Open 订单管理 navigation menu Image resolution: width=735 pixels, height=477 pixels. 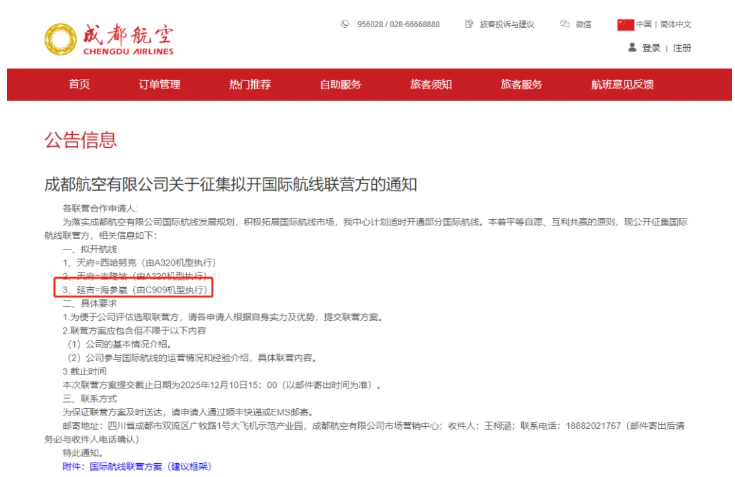159,85
